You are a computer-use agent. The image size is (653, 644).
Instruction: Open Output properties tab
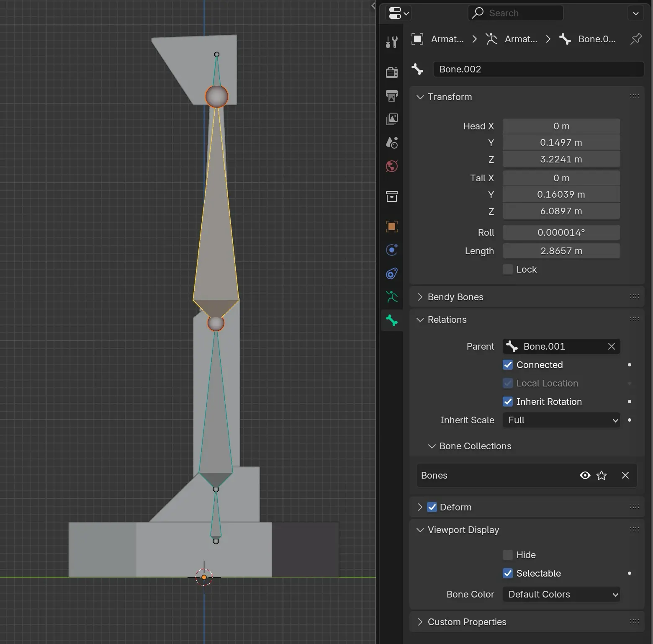point(392,96)
